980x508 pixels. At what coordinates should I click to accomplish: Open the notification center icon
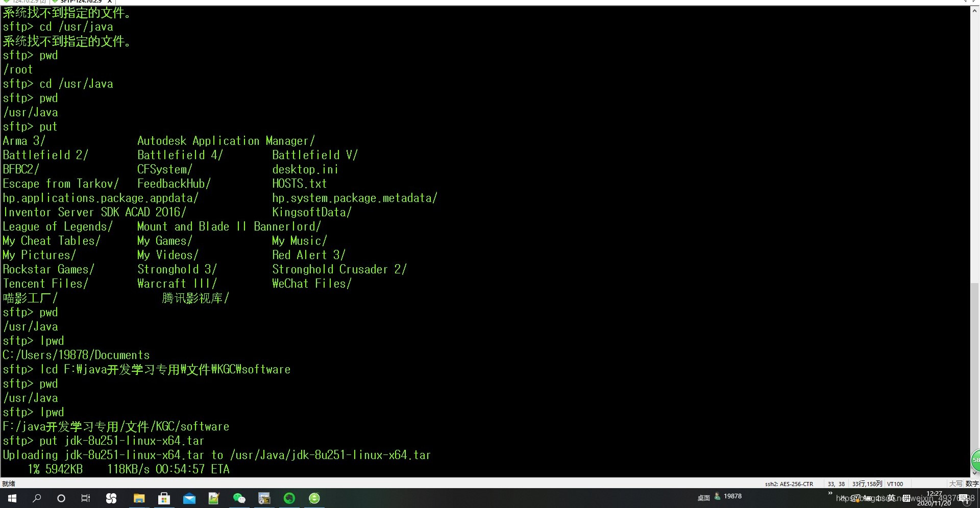(x=964, y=499)
